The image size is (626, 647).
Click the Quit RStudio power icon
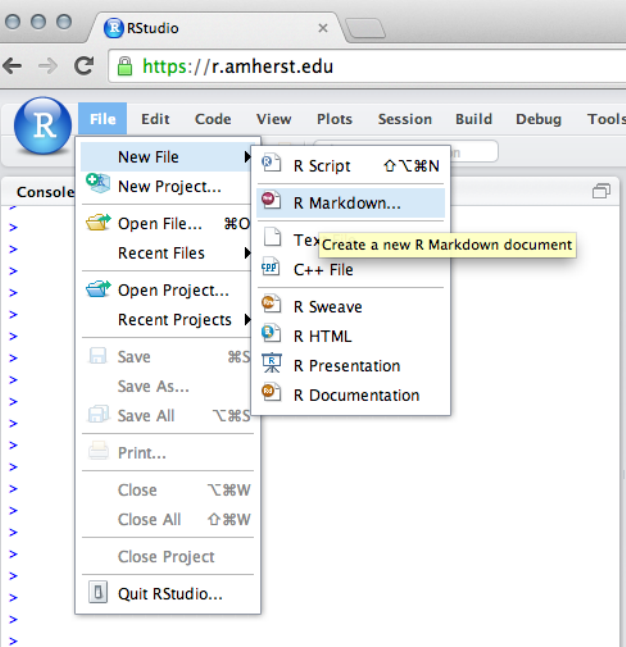tap(98, 592)
